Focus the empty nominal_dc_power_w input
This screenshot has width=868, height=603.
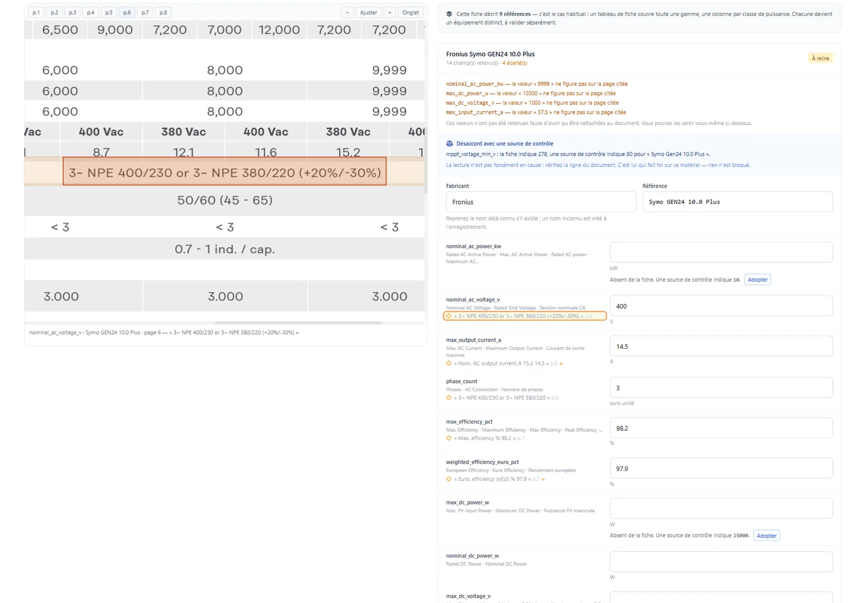tap(721, 562)
